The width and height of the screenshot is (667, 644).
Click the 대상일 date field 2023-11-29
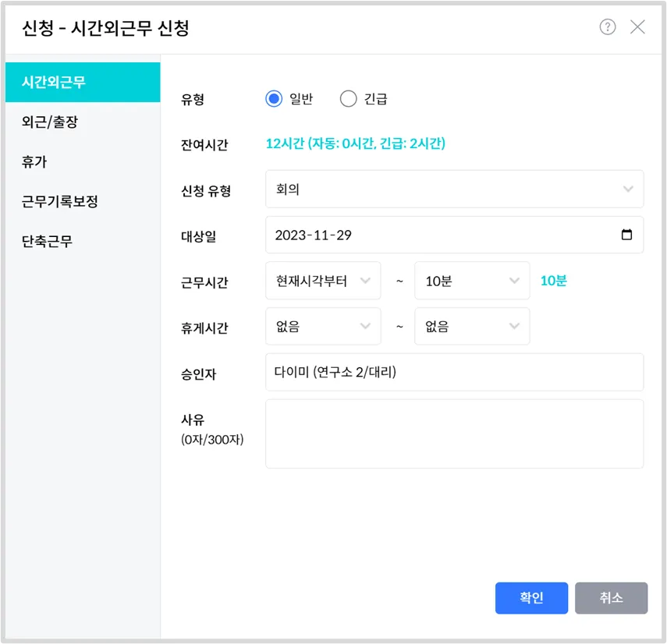[437, 235]
